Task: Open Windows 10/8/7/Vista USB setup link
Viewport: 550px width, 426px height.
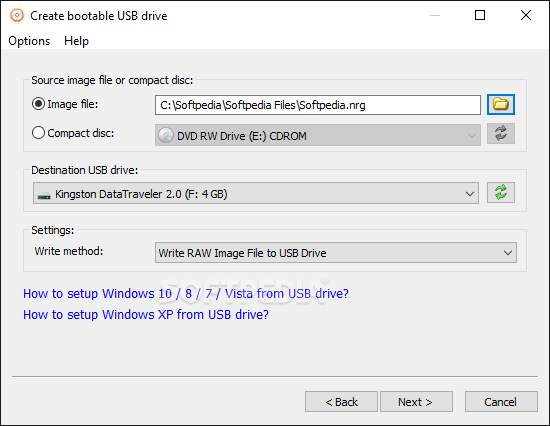Action: click(186, 293)
